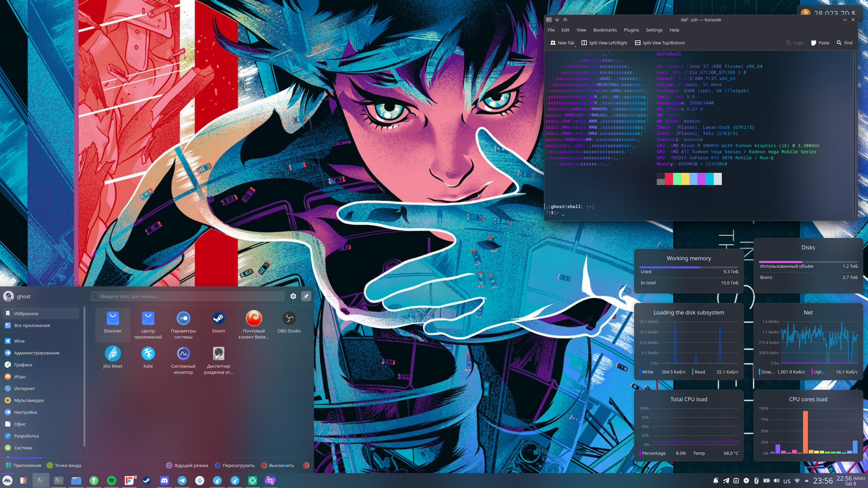Launch Диспетчер разделов partition manager
This screenshot has height=488, width=868.
tap(218, 360)
